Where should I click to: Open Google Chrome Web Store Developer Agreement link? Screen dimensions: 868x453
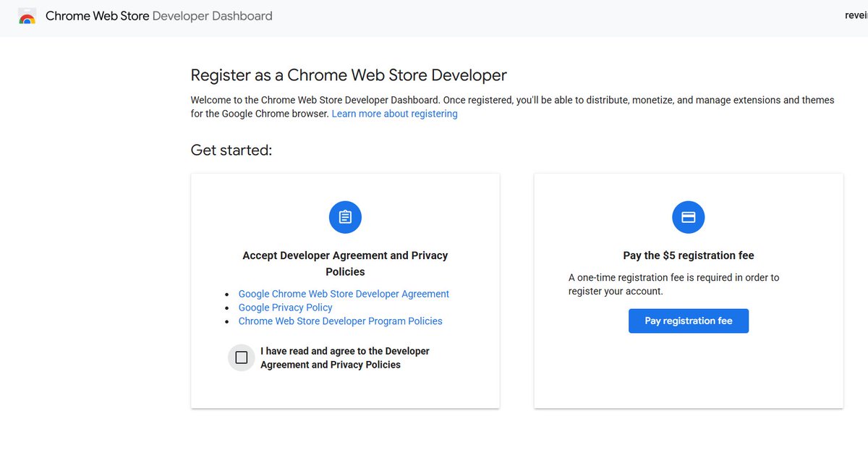coord(344,294)
